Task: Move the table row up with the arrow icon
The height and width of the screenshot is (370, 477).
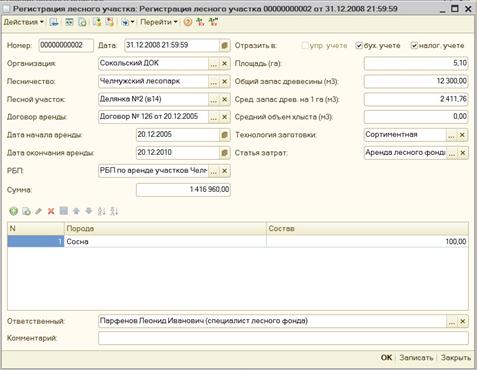Action: [x=76, y=211]
